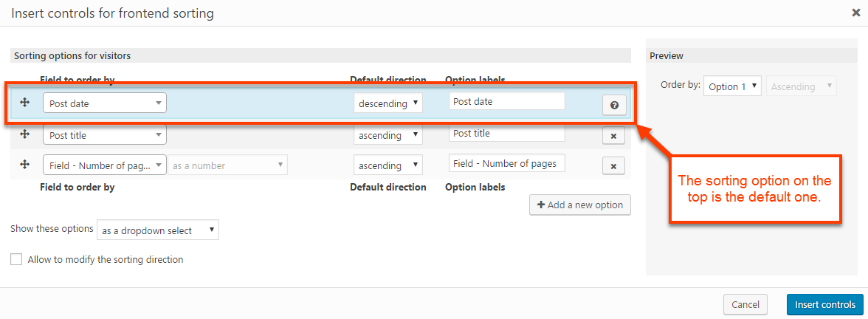Click the drag handle for Post date row

pos(24,103)
